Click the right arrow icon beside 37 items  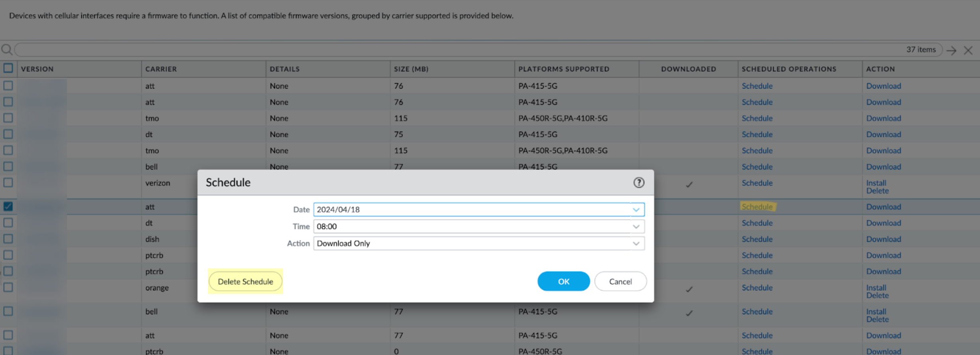[951, 51]
